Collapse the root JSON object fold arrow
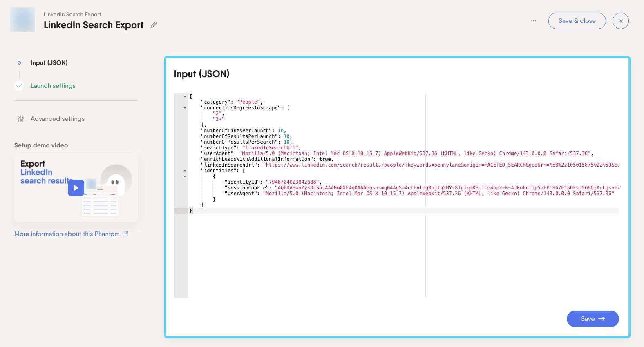Image resolution: width=644 pixels, height=347 pixels. tap(185, 97)
